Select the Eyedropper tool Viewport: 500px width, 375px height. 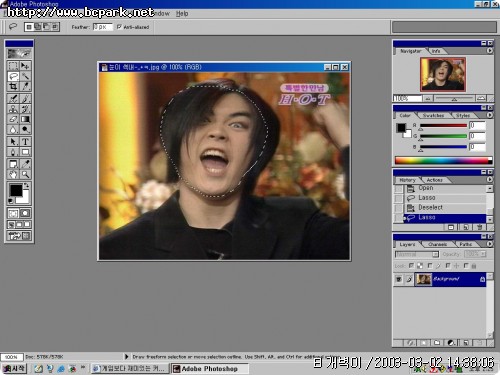click(x=25, y=164)
